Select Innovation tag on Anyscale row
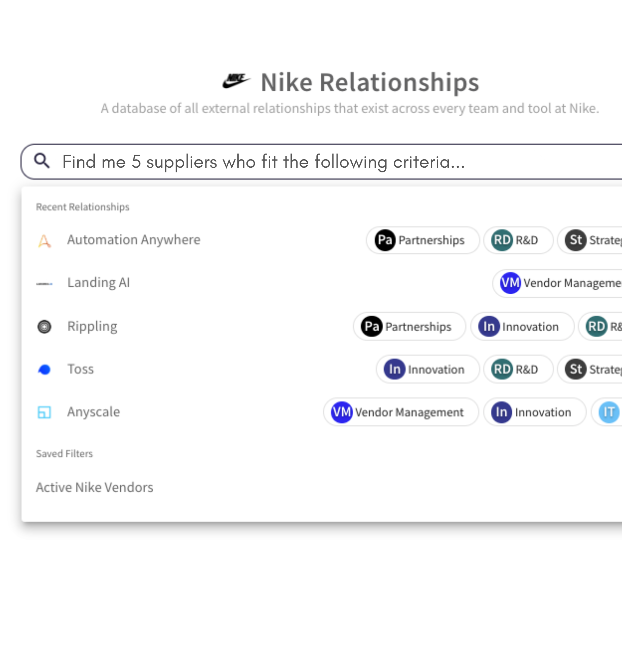The image size is (622, 672). [x=535, y=412]
